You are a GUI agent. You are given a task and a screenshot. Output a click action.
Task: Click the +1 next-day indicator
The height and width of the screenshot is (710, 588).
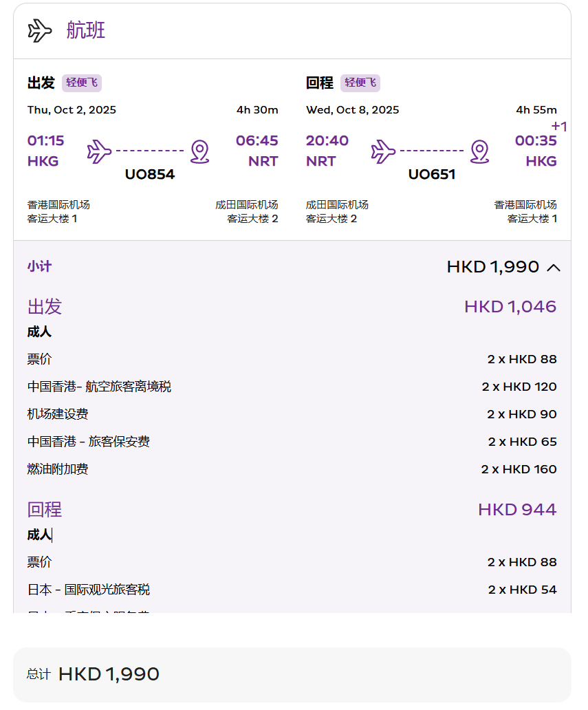coord(559,127)
